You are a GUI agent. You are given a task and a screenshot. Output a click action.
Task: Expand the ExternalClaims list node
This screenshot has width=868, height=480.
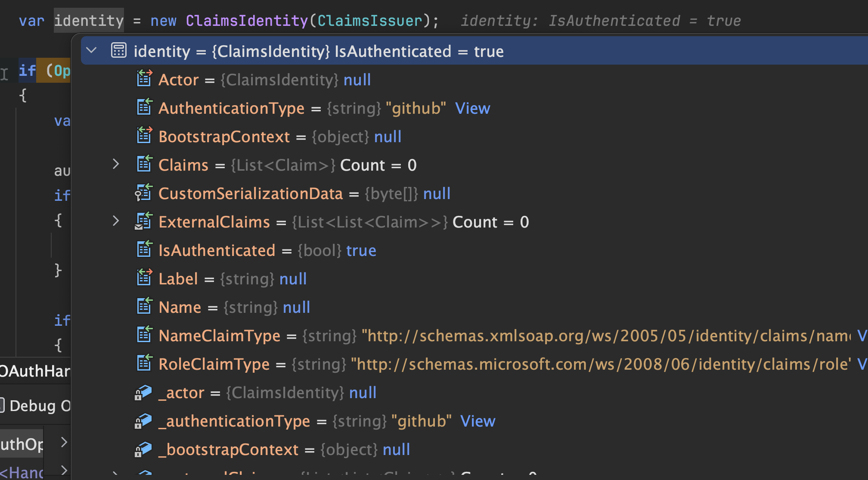[115, 221]
